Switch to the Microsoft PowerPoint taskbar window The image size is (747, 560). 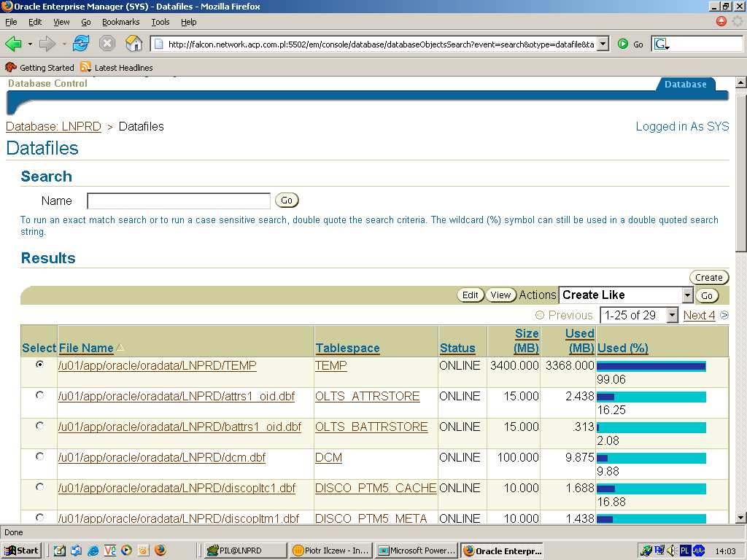(x=415, y=551)
